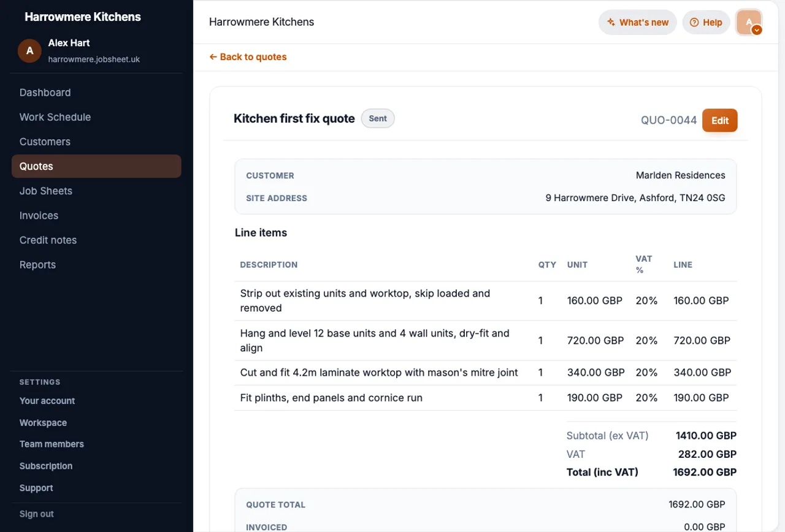Click Alex Hart avatar in sidebar
The height and width of the screenshot is (532, 785).
click(29, 51)
